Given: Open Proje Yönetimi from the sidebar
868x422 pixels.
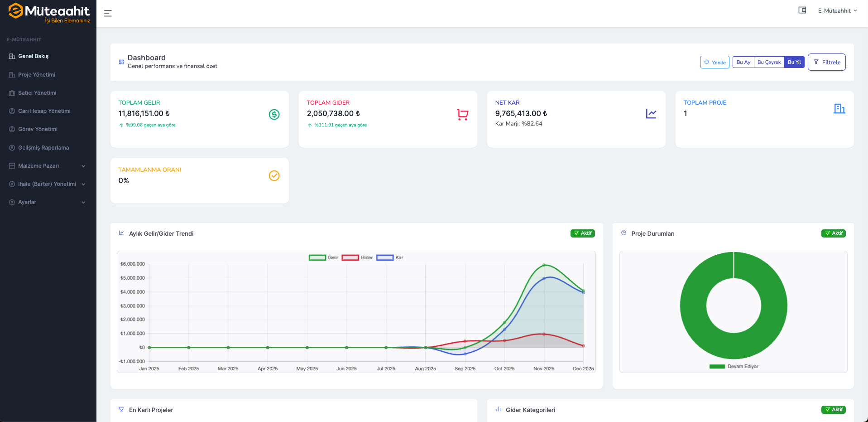Looking at the screenshot, I should click(x=37, y=75).
